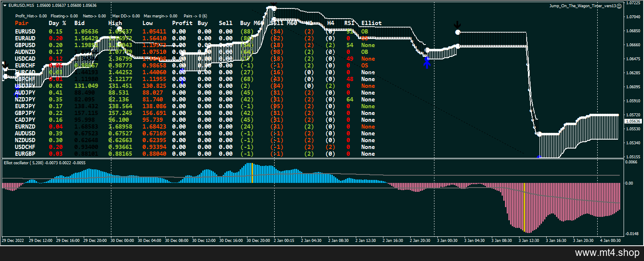Screen dimensions: 644x261
Task: Select the CADJPY pair row name
Action: pos(25,120)
